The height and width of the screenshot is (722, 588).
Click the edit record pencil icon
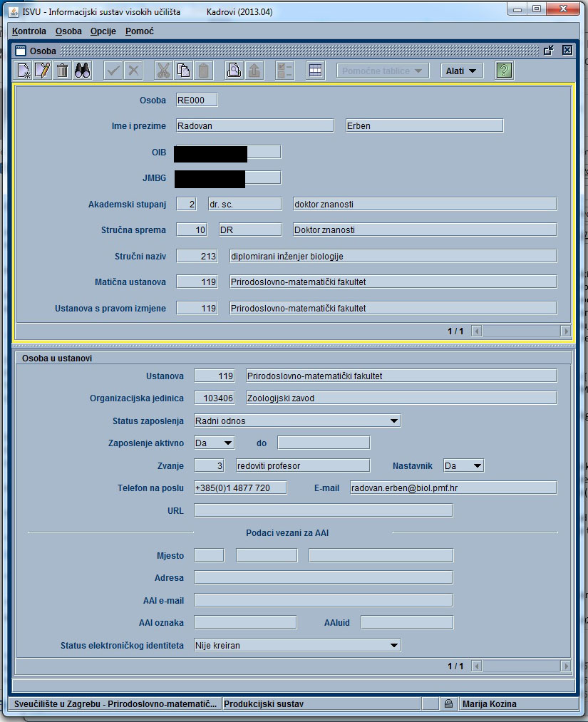click(43, 71)
